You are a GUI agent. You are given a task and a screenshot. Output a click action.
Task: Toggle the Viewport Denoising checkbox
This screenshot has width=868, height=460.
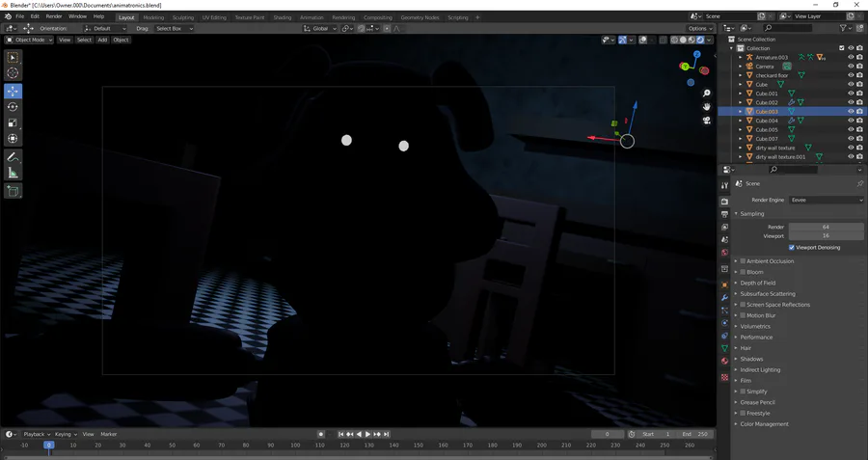[792, 248]
